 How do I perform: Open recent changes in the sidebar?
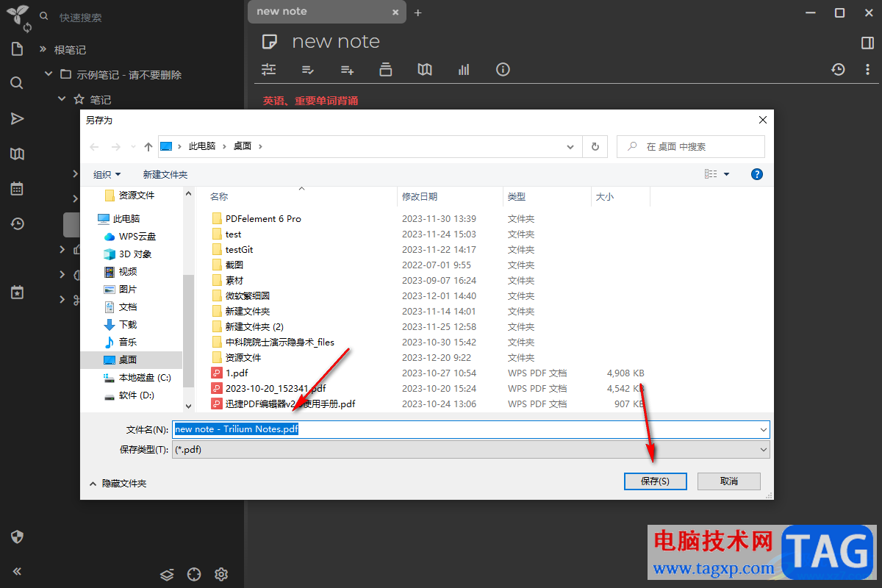[x=17, y=224]
